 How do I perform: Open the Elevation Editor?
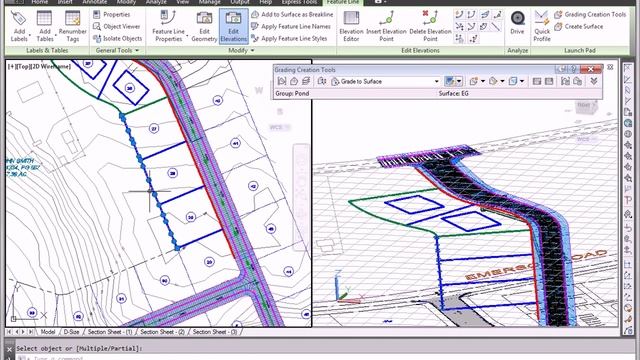coord(351,26)
